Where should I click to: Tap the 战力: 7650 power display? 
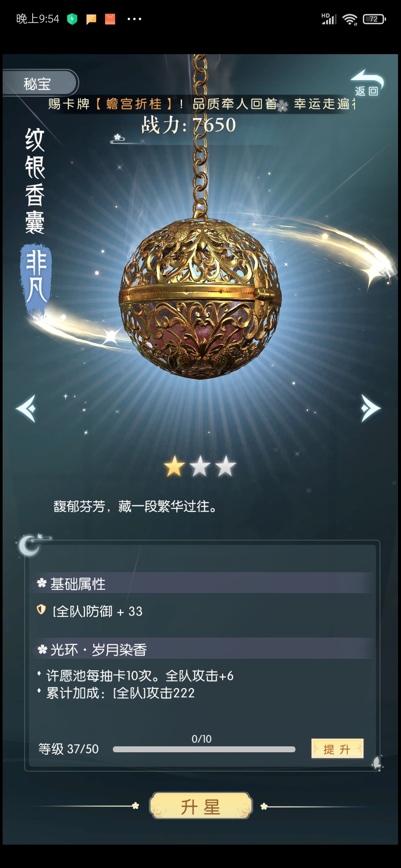point(189,125)
